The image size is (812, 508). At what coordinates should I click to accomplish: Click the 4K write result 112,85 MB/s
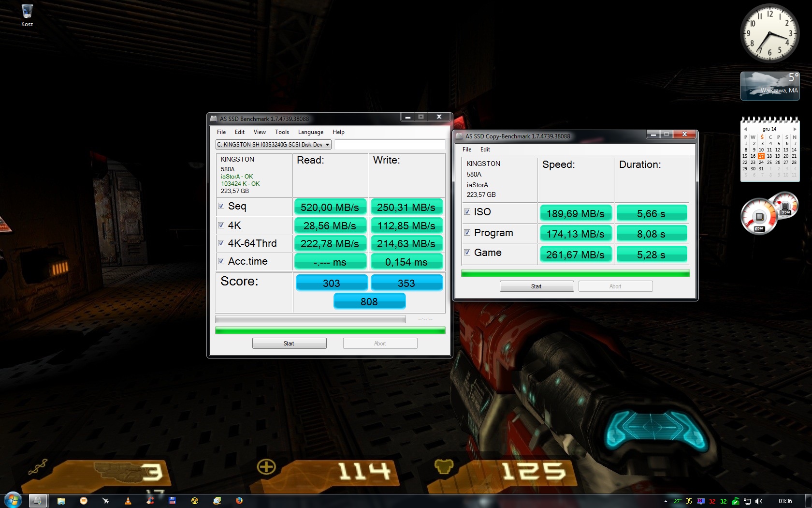[406, 225]
